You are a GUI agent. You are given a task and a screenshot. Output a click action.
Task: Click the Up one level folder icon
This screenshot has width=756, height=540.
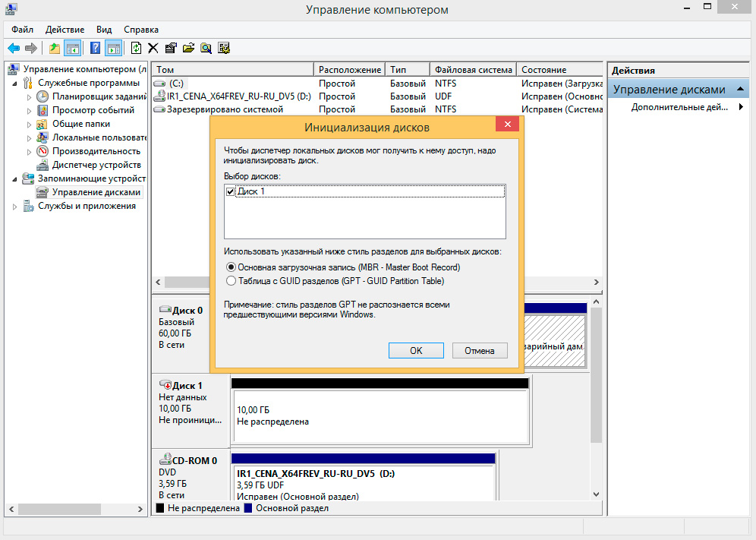(55, 48)
